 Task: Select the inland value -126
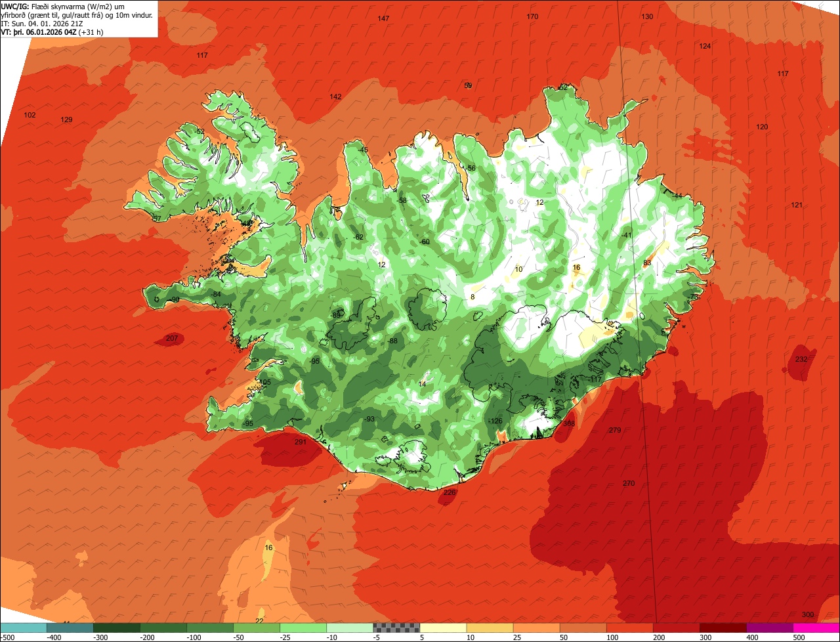tap(495, 421)
